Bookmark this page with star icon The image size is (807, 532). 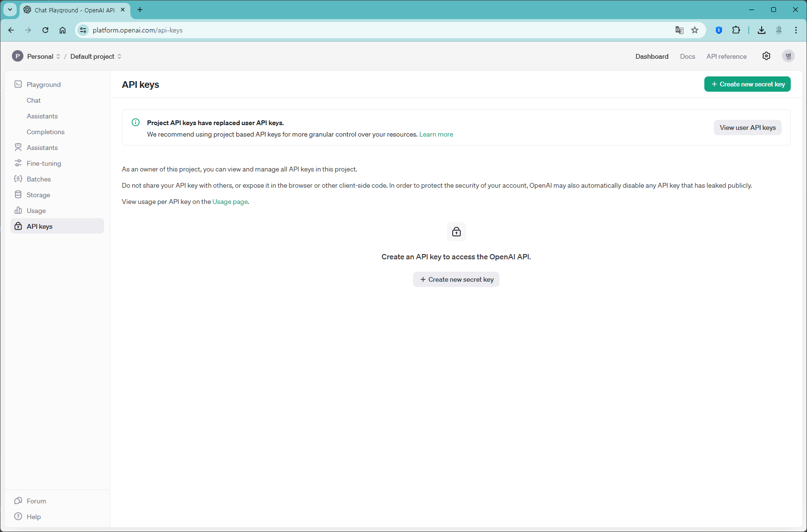[x=695, y=30]
